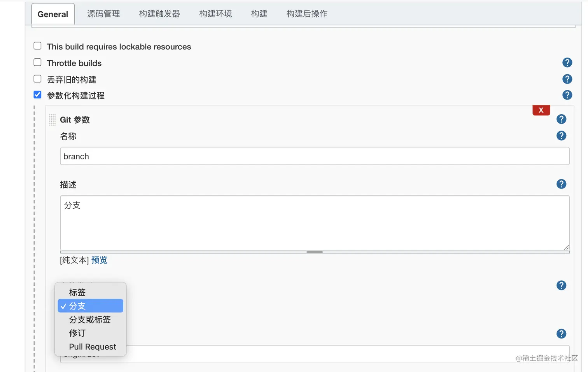Switch to the General tab
588x372 pixels.
tap(53, 14)
